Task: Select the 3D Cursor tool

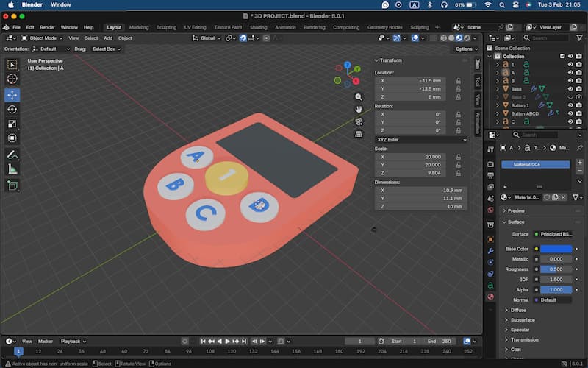Action: 12,79
